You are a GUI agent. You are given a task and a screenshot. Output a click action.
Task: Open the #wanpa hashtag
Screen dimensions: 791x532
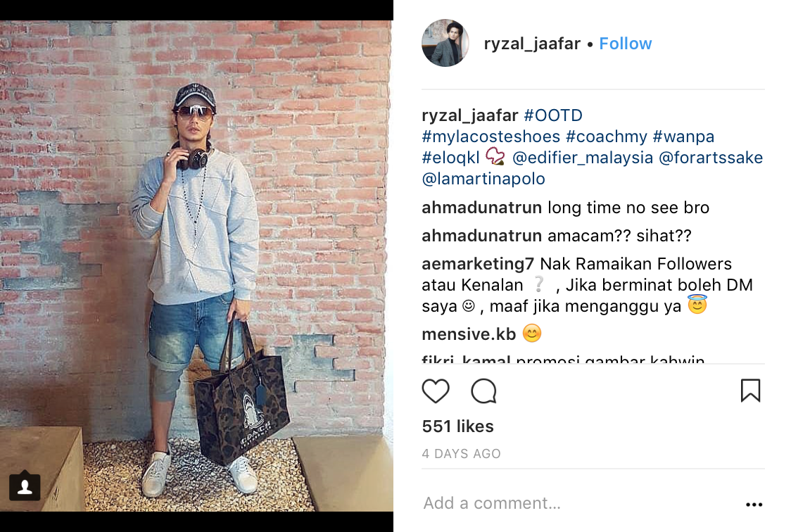683,137
